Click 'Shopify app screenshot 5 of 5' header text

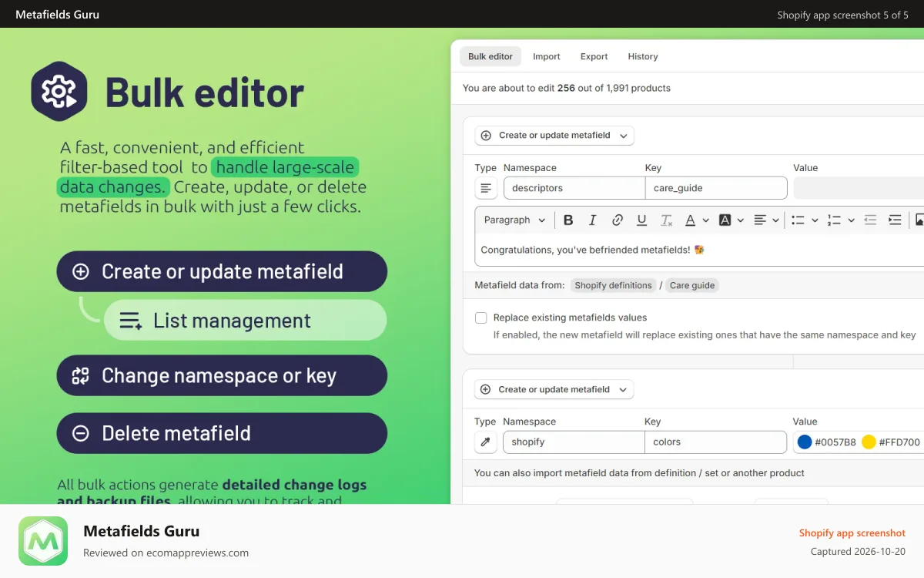click(x=843, y=15)
